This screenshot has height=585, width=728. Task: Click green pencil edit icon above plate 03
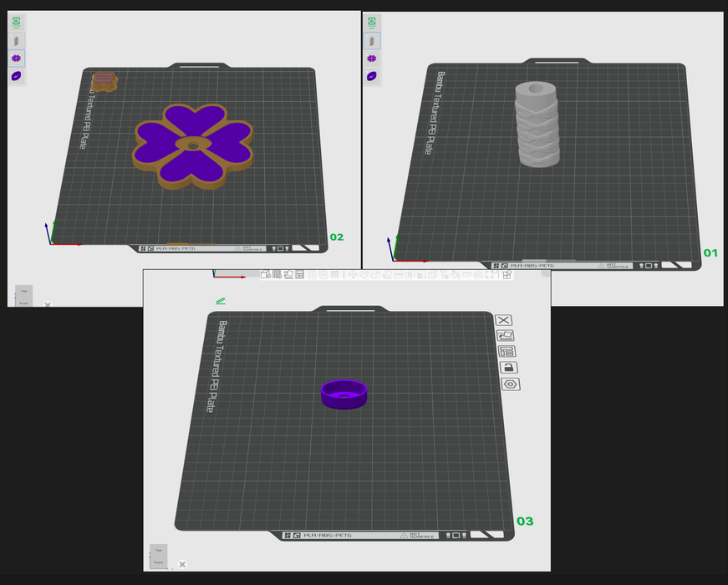pyautogui.click(x=221, y=301)
